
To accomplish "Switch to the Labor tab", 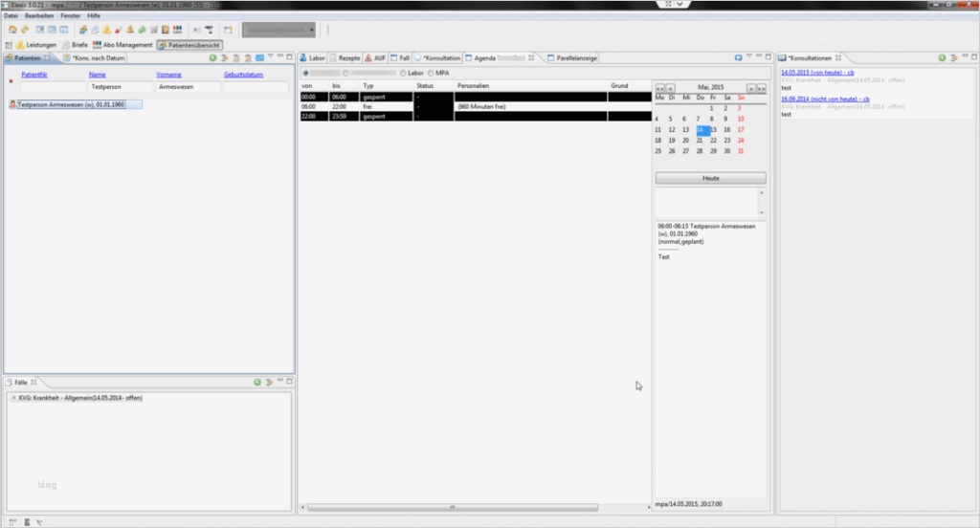I will click(x=313, y=57).
